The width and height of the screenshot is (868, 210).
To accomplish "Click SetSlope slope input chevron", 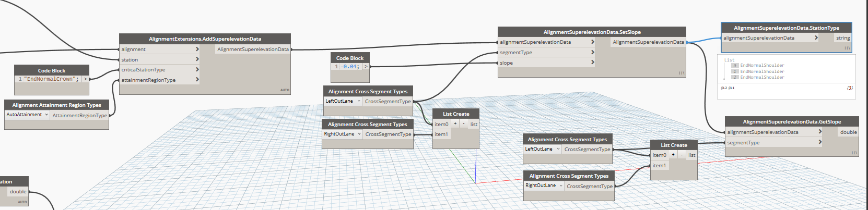I will (592, 63).
